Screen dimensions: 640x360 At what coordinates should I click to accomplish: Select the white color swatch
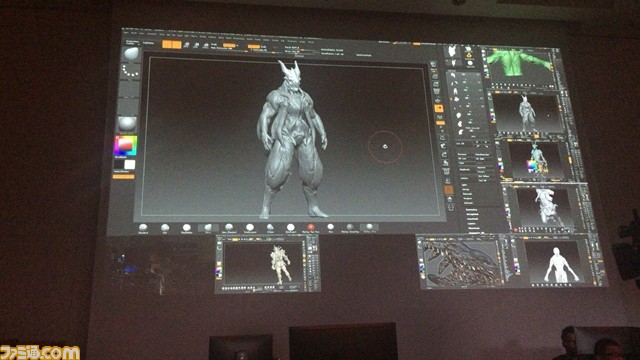130,164
